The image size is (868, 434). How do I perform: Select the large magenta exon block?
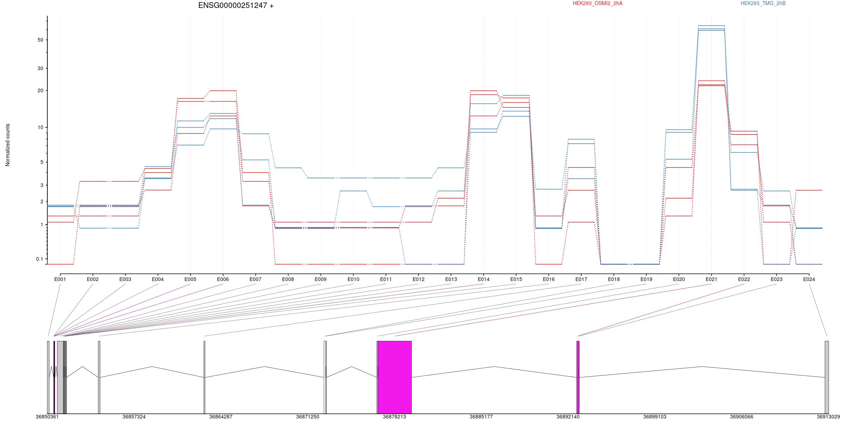point(395,377)
